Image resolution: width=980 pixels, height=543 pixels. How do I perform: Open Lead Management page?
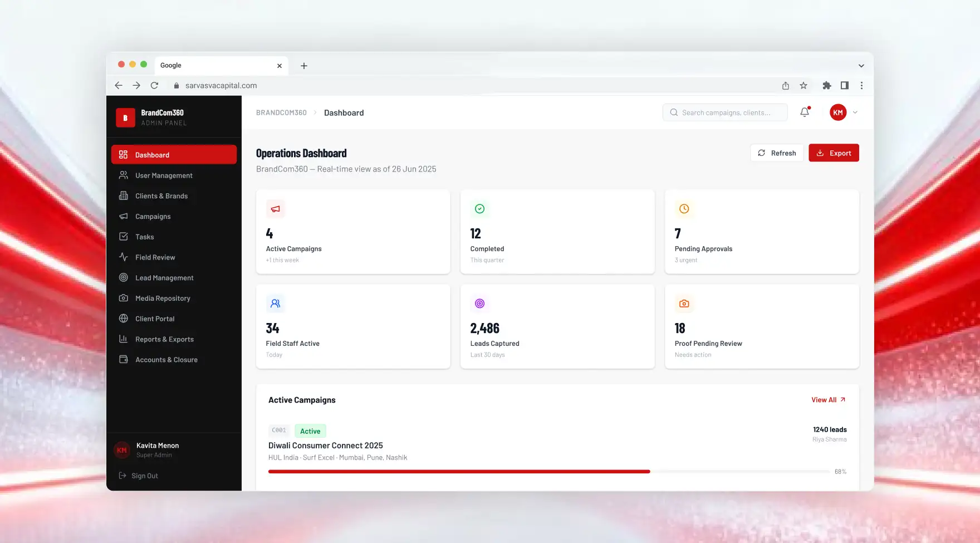click(174, 278)
